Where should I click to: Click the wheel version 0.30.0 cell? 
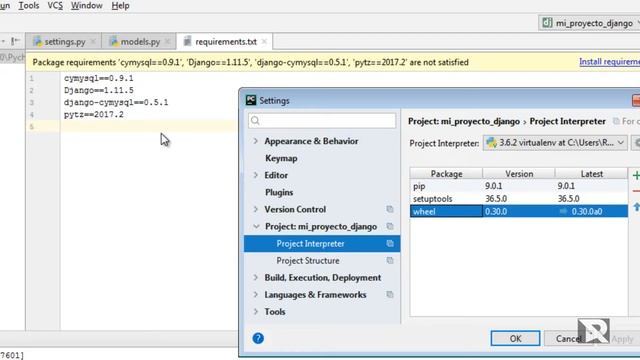click(518, 211)
